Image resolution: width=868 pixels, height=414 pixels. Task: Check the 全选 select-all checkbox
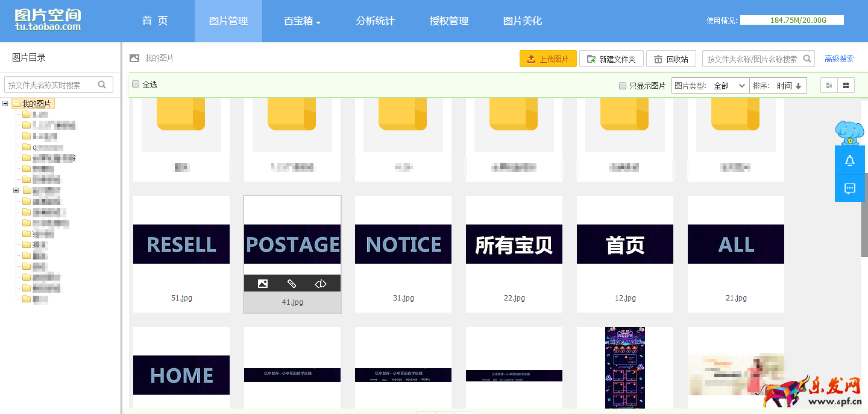click(x=136, y=84)
